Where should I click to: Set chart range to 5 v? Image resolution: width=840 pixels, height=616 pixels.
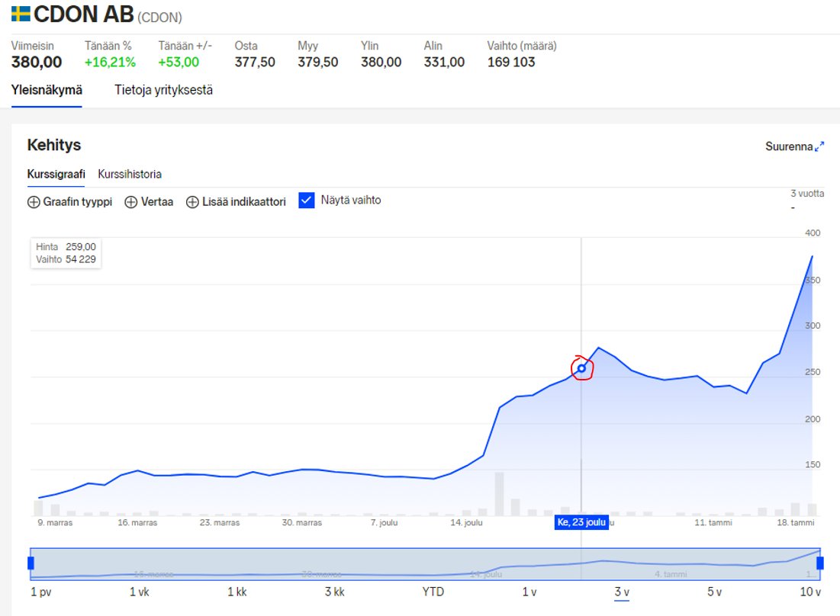pyautogui.click(x=714, y=592)
